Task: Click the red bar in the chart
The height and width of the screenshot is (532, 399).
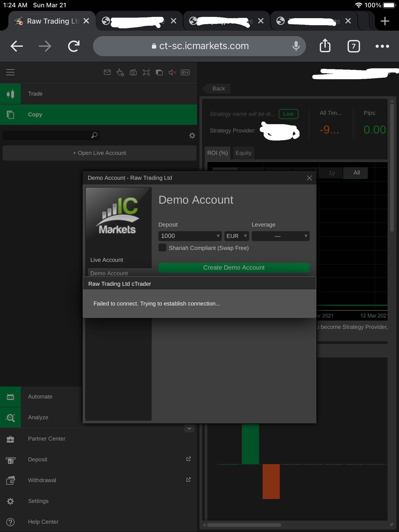Action: [271, 482]
